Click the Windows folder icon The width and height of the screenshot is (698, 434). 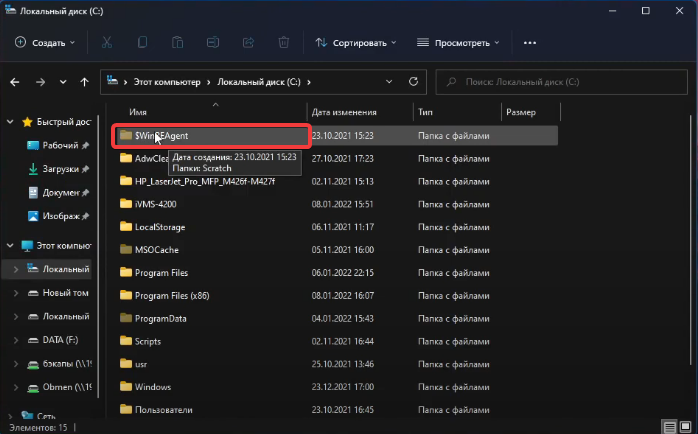pos(126,386)
